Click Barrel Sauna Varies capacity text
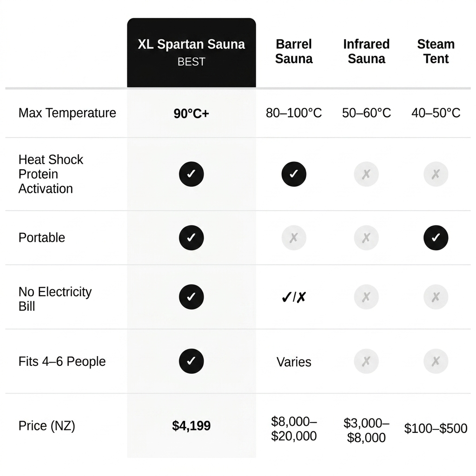 [x=294, y=362]
